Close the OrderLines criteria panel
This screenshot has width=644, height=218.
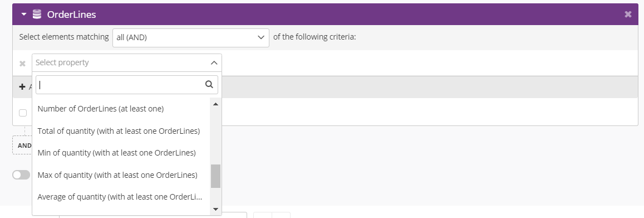coord(628,14)
